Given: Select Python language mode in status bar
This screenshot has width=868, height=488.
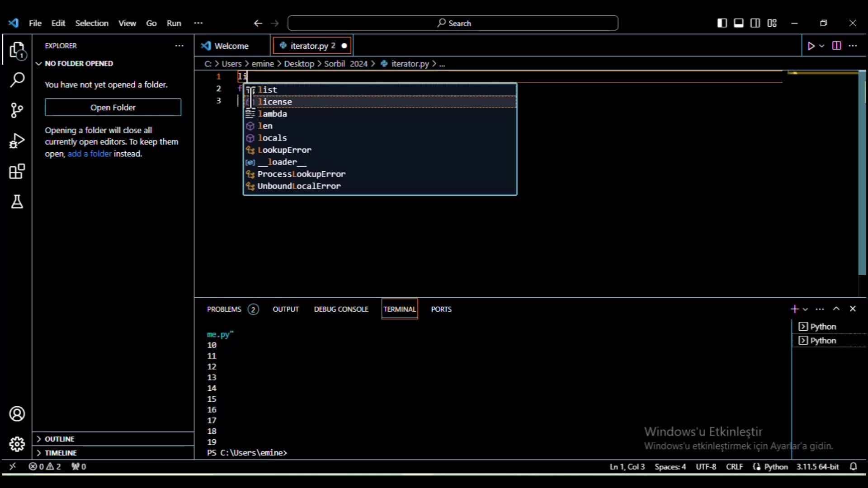Looking at the screenshot, I should (776, 466).
